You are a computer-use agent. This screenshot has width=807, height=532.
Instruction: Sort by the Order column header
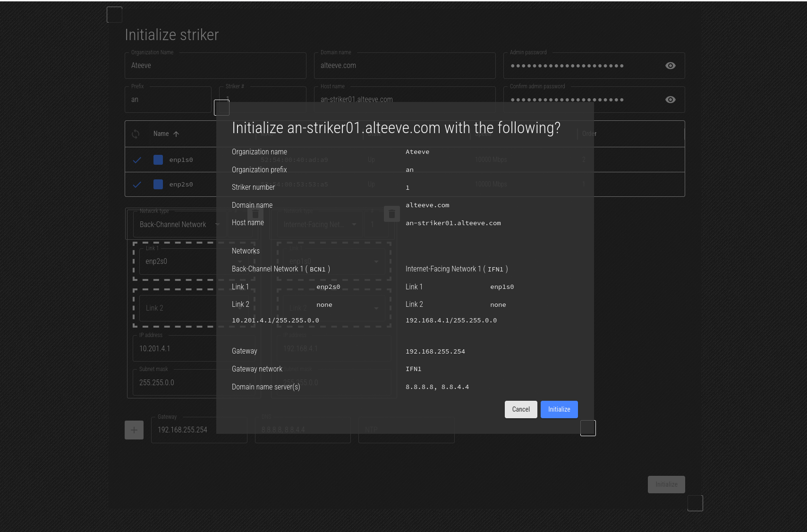(589, 134)
